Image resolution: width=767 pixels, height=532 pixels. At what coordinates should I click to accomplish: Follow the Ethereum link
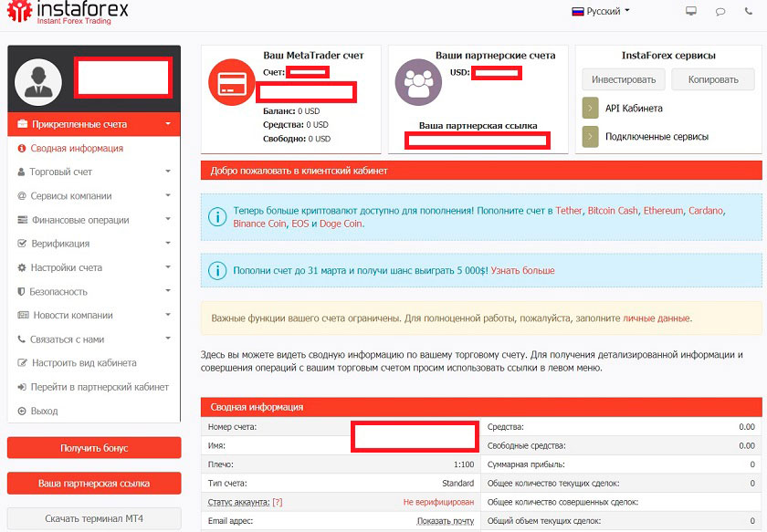coord(663,210)
